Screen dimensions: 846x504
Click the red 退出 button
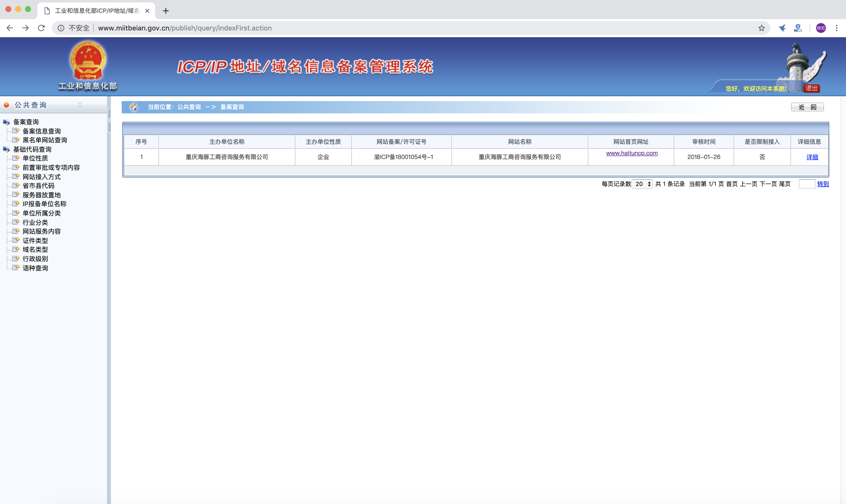(811, 88)
